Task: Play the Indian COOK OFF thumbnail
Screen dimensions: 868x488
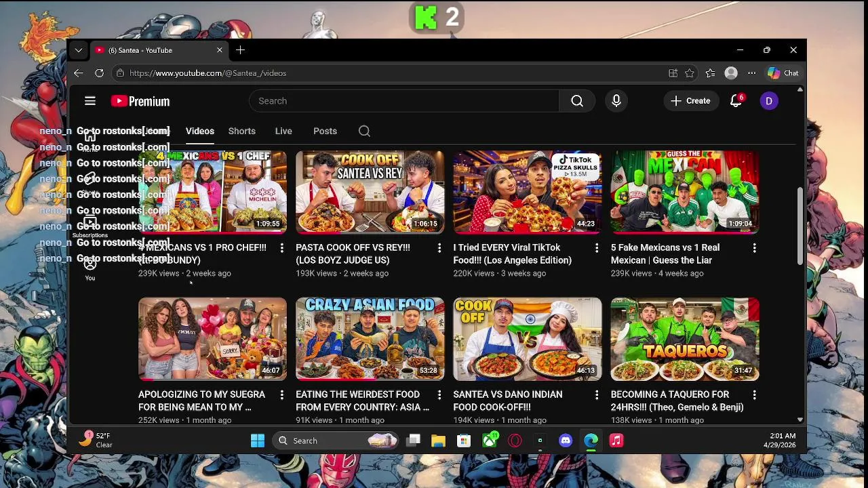Action: pos(528,339)
